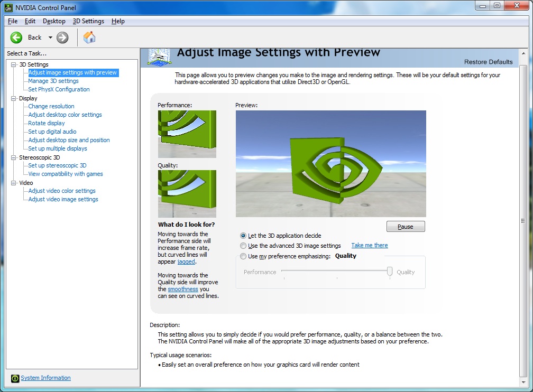Image resolution: width=533 pixels, height=392 pixels.
Task: Open Set PhysX Configuration task
Action: pos(59,89)
